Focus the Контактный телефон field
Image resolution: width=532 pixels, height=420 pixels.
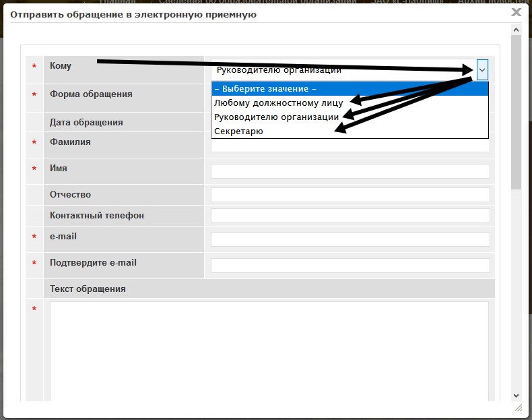[x=350, y=216]
